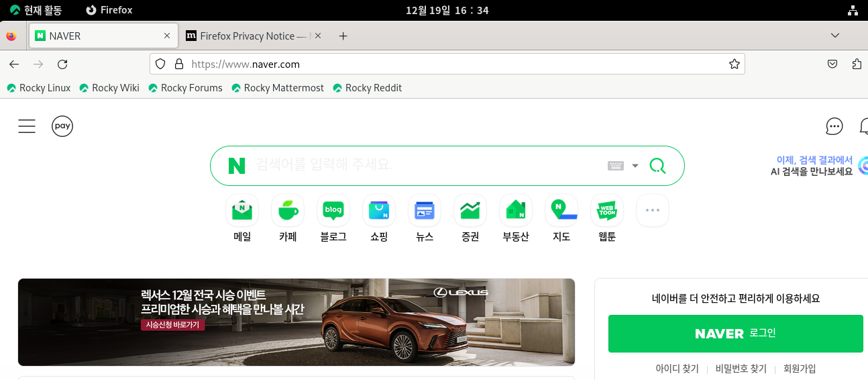868x380 pixels.
Task: Open the 부동산 (Real estate) shortcut icon
Action: [516, 210]
